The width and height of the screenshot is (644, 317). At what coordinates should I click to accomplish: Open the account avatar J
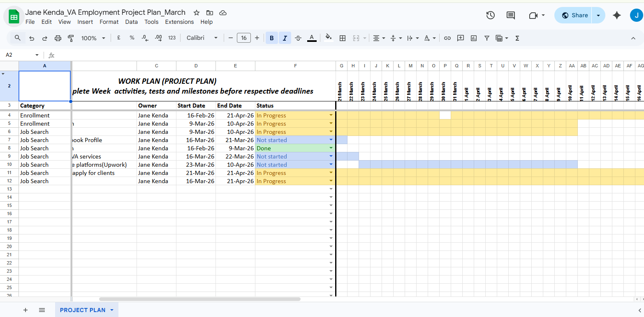636,15
